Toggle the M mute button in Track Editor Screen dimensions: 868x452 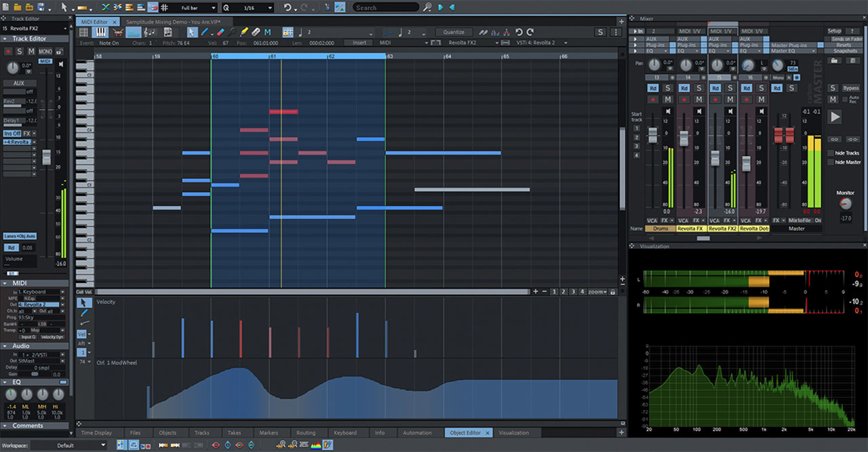[31, 52]
